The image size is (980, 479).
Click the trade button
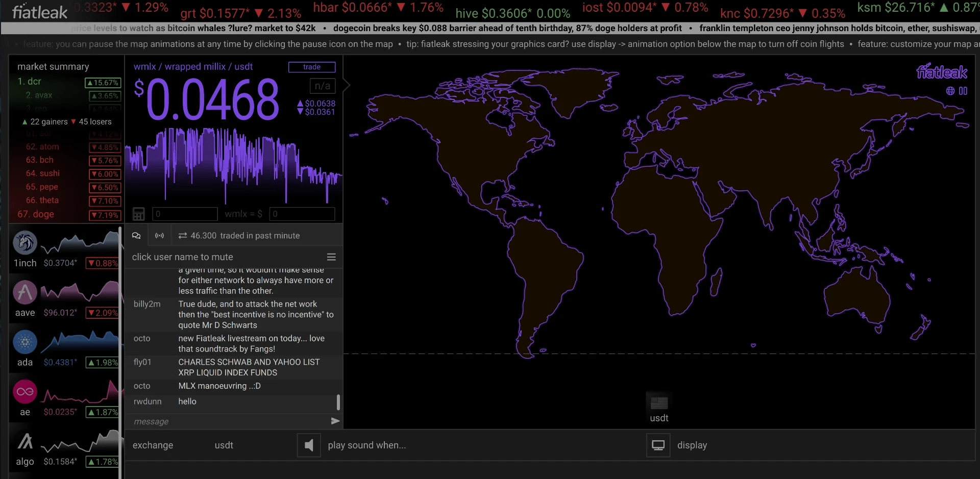[312, 67]
